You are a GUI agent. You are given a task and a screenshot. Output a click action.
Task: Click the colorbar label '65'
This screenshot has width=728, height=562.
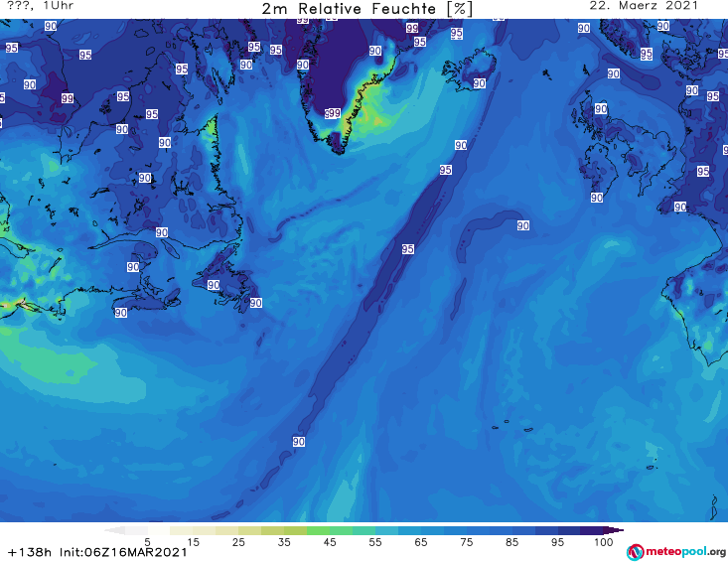pos(421,541)
